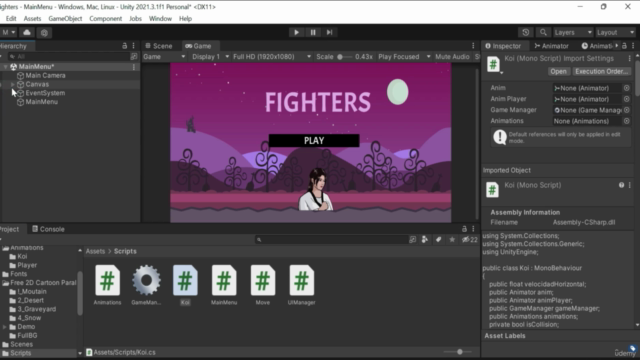Pick an object for Anim Player field

pos(627,99)
